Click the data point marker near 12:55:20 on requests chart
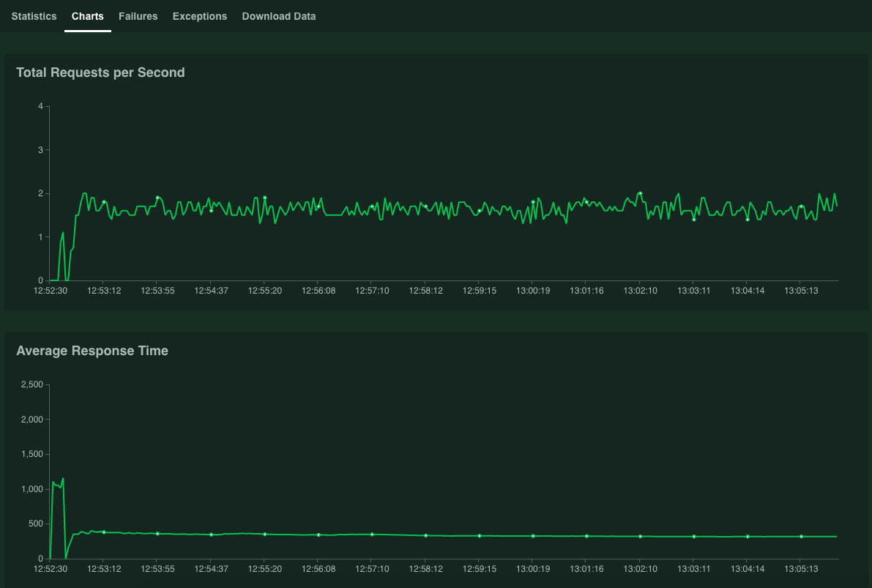 tap(264, 198)
